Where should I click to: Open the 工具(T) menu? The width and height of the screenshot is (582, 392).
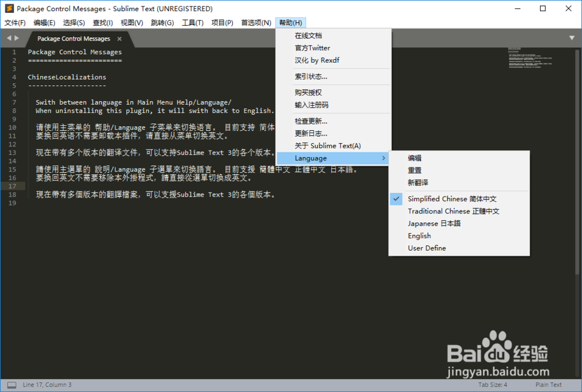point(192,23)
